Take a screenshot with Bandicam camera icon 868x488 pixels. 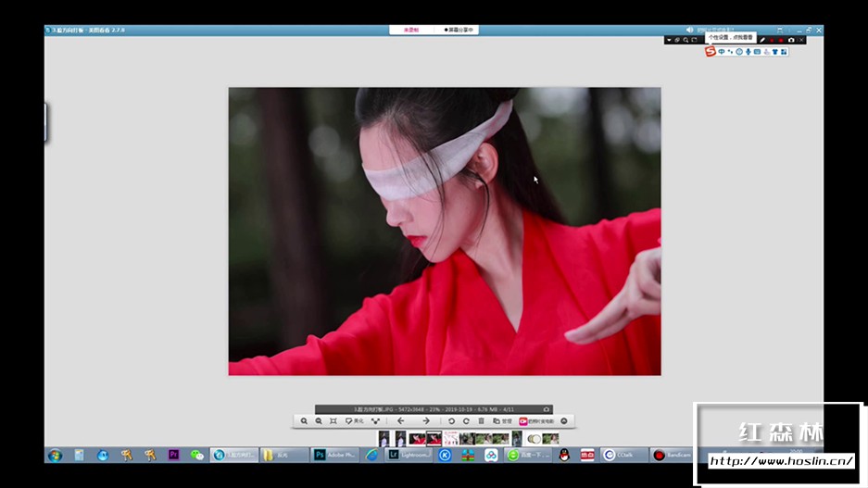(x=790, y=40)
